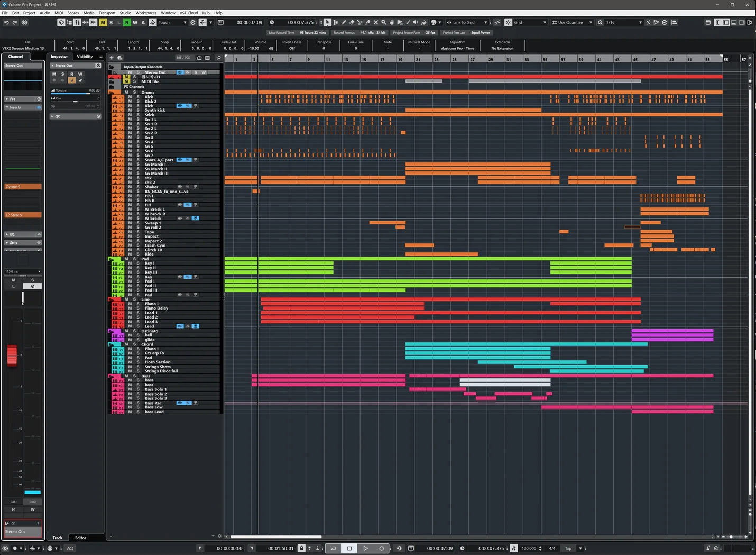Click the Add Track plus icon
The width and height of the screenshot is (756, 555).
coord(112,58)
